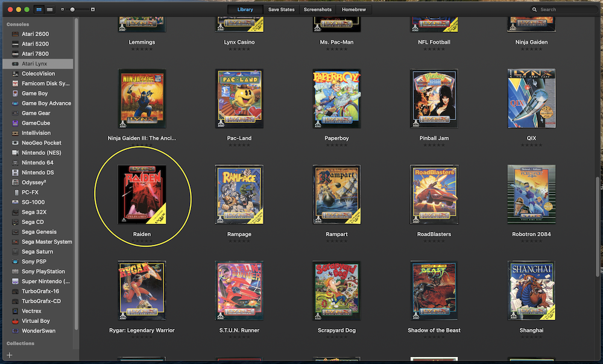The height and width of the screenshot is (364, 603).
Task: Click the Lemmings game title
Action: point(142,42)
